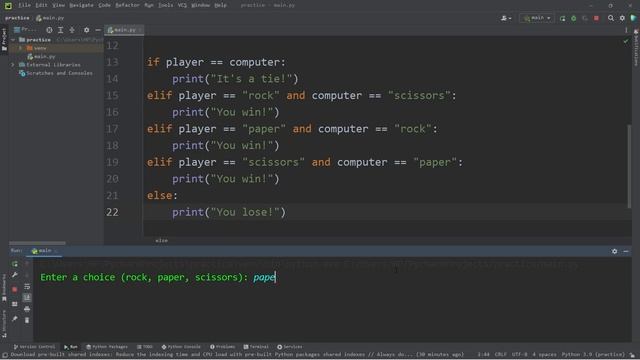Click Rerun icon in Run panel

pyautogui.click(x=15, y=264)
